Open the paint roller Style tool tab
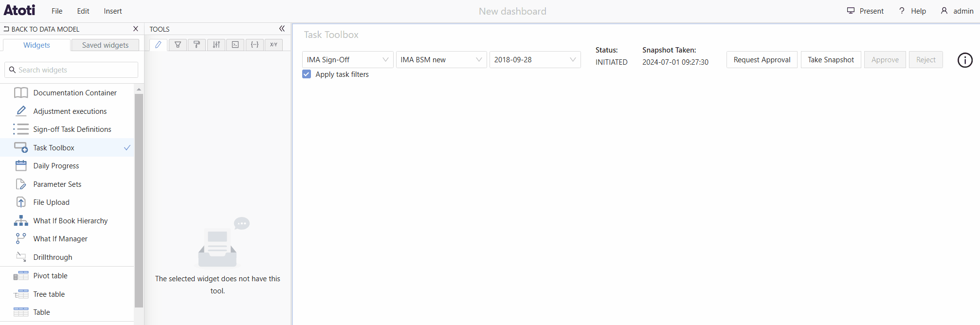Image resolution: width=980 pixels, height=325 pixels. point(197,45)
